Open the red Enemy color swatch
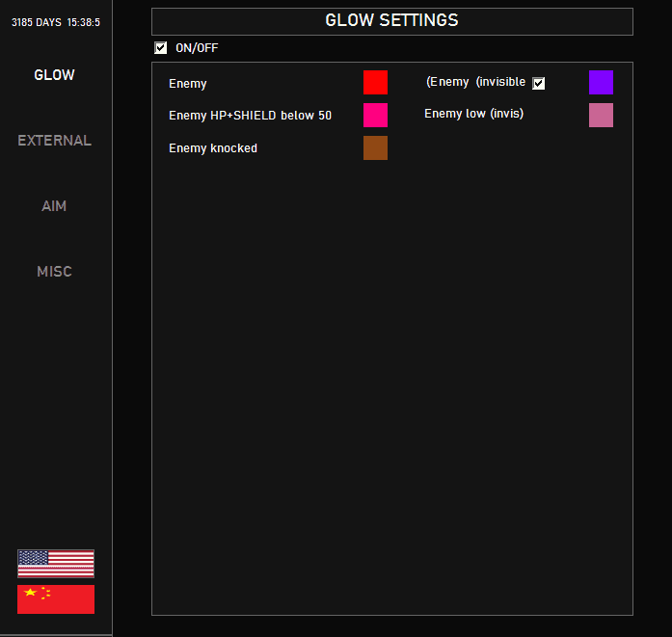672x637 pixels. [x=375, y=82]
